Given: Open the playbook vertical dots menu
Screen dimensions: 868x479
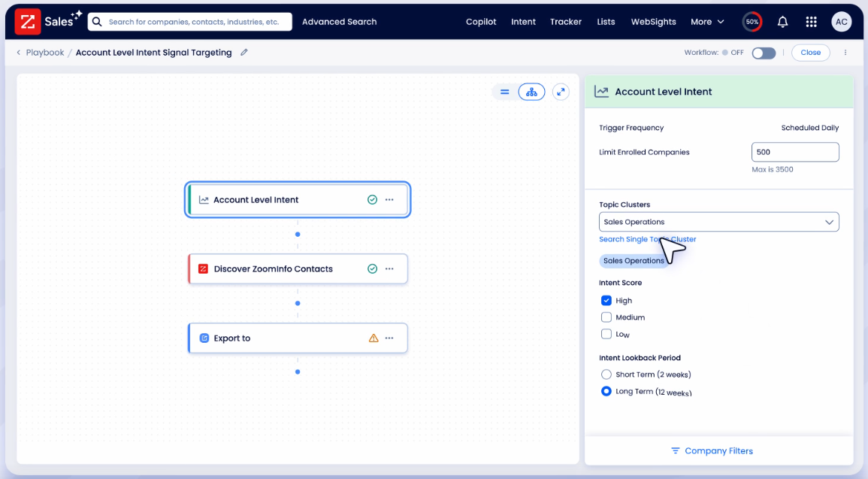Looking at the screenshot, I should (x=845, y=53).
